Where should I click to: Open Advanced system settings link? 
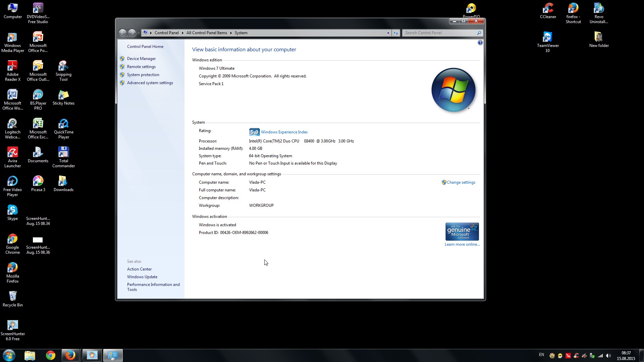click(x=150, y=83)
